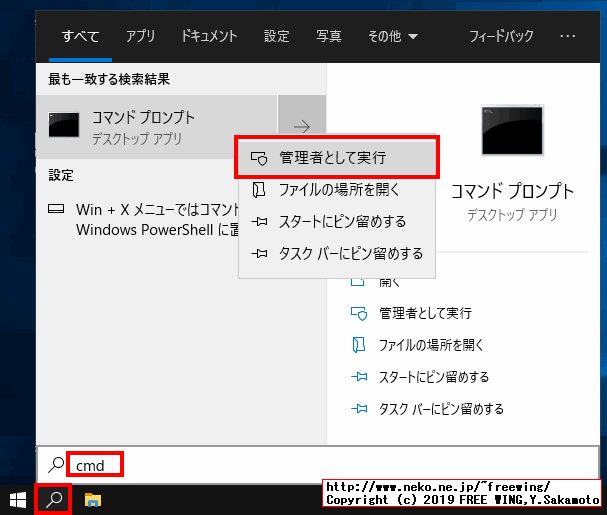Switch to the ドキュメント tab
The height and width of the screenshot is (515, 607).
[x=209, y=36]
